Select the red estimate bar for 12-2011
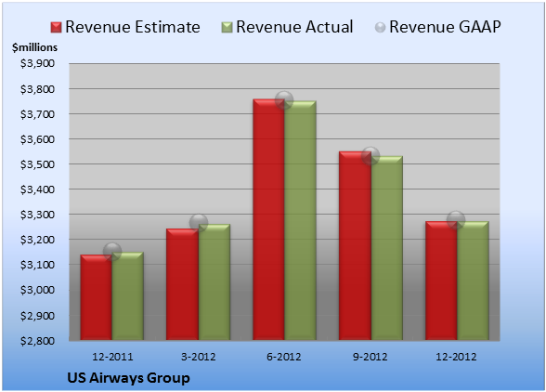The image size is (546, 392). click(x=97, y=297)
